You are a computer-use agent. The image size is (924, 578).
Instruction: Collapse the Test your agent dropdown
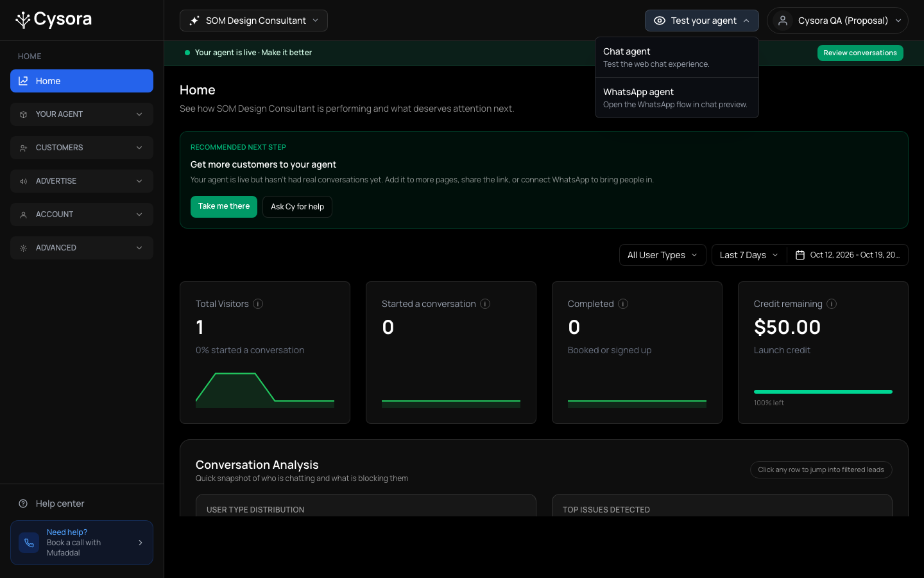pos(701,21)
